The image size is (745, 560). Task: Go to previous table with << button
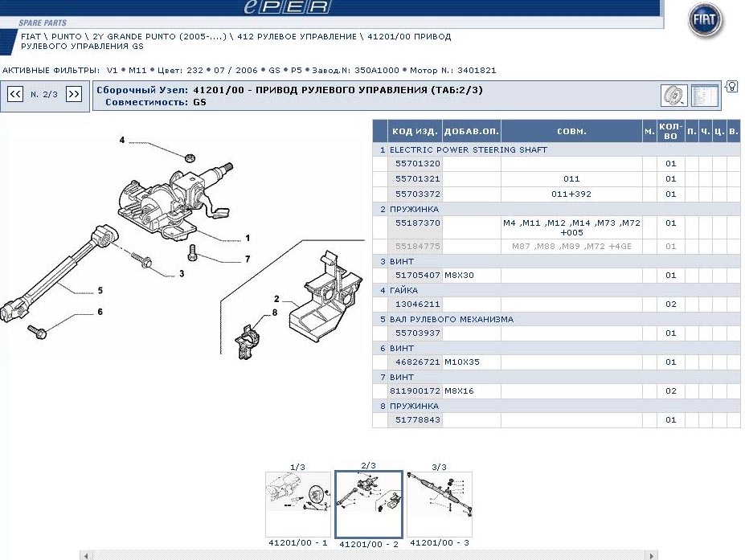[15, 94]
